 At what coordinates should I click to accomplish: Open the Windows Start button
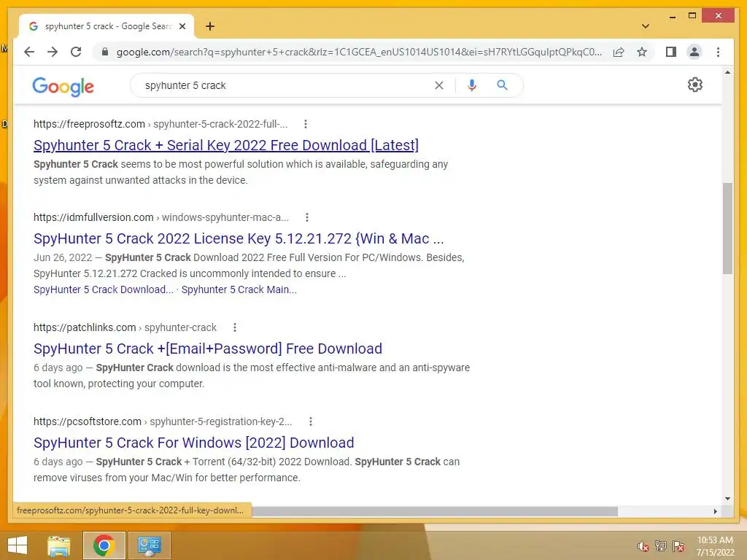coord(18,545)
